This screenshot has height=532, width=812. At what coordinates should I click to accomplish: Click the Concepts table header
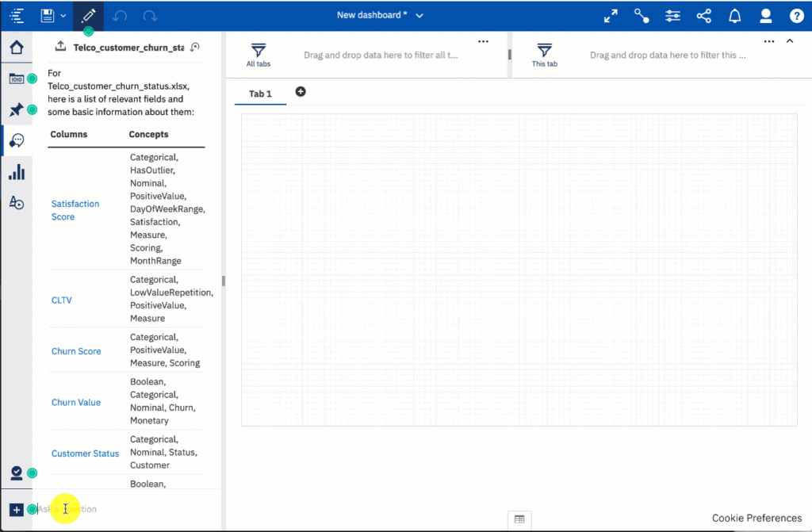(x=148, y=134)
